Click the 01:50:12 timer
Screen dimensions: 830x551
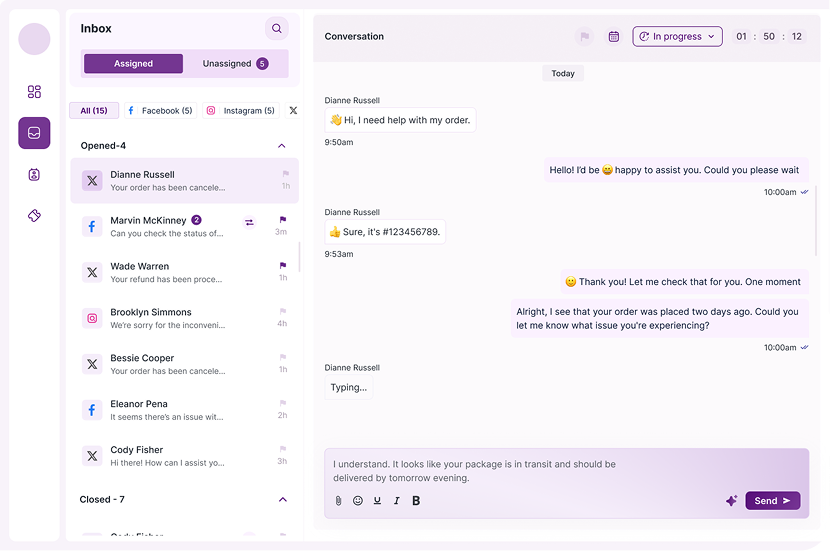(769, 37)
